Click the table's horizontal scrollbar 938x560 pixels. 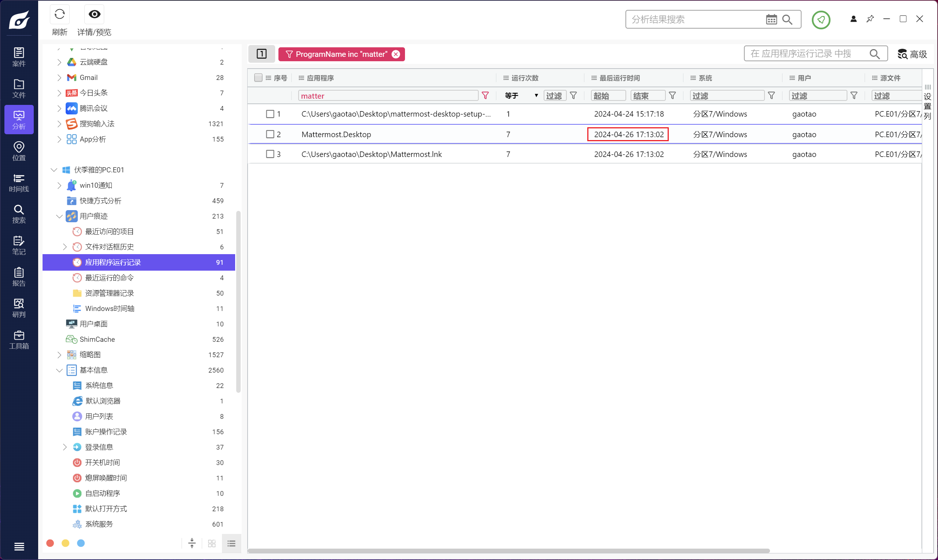[x=508, y=550]
